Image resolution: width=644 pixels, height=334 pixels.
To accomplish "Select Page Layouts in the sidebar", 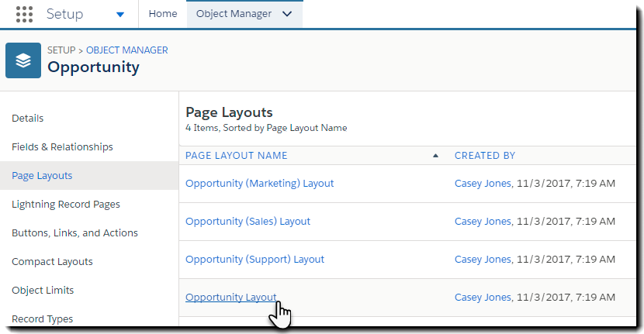I will 42,176.
